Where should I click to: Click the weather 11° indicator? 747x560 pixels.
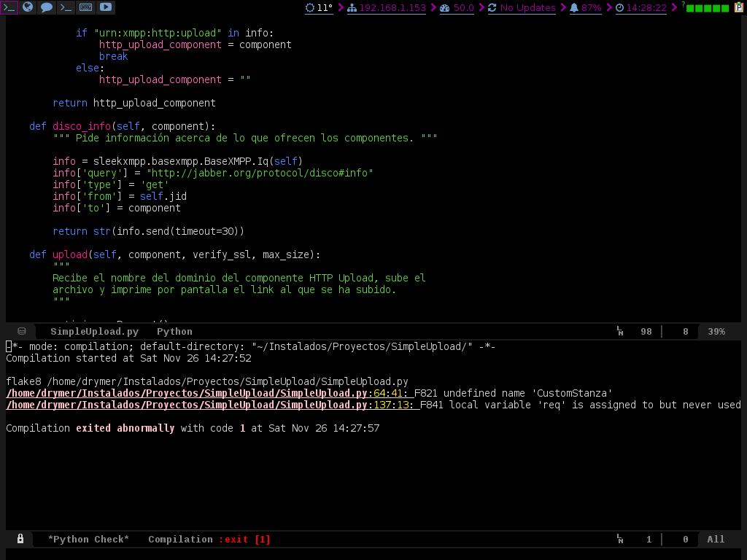(x=319, y=7)
